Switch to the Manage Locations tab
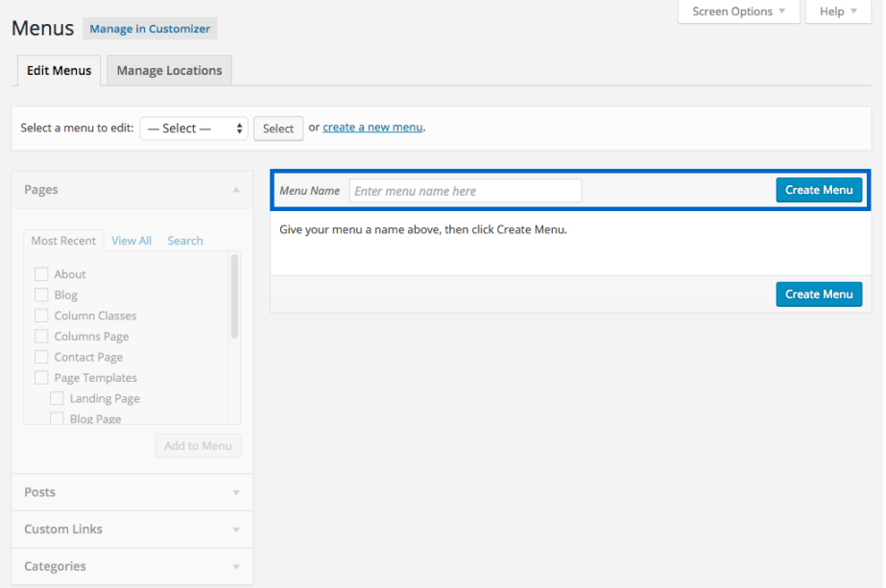 169,71
